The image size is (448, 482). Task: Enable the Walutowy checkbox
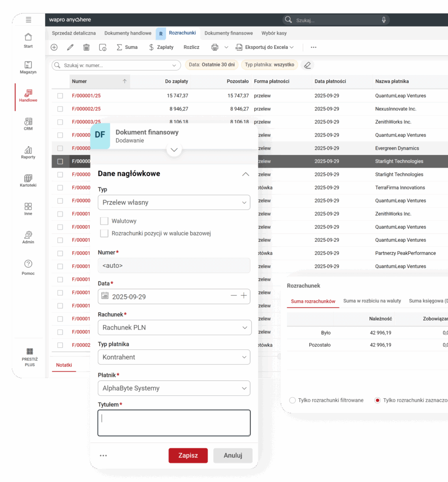coord(104,221)
